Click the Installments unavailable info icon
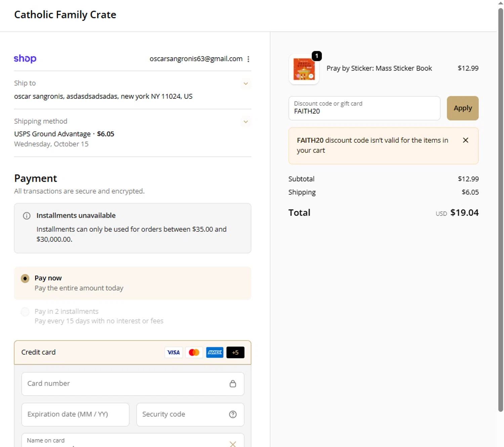This screenshot has width=504, height=447. click(27, 216)
